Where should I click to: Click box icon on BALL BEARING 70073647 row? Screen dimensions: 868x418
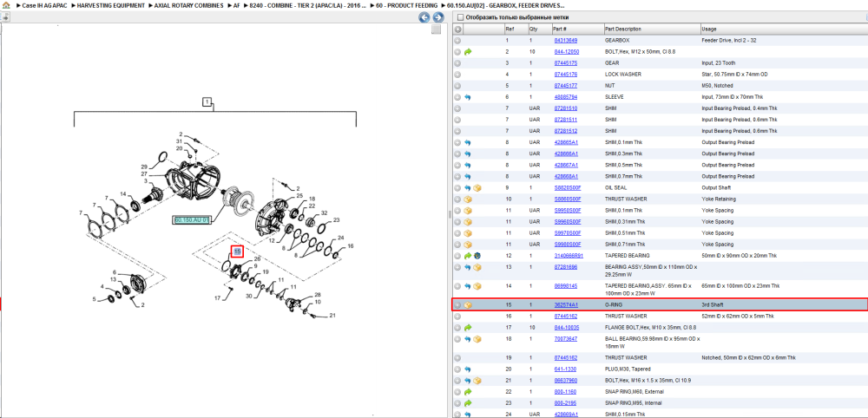[x=477, y=339]
